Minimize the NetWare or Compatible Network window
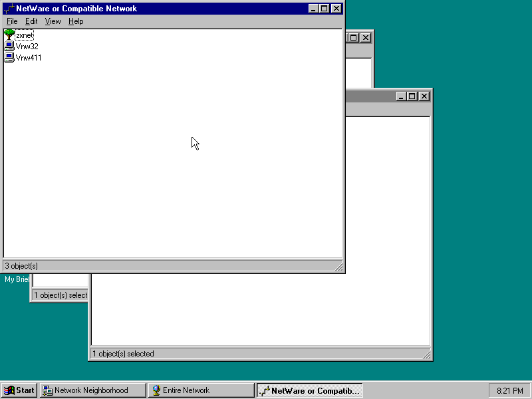Viewport: 532px width, 399px height. (x=313, y=9)
